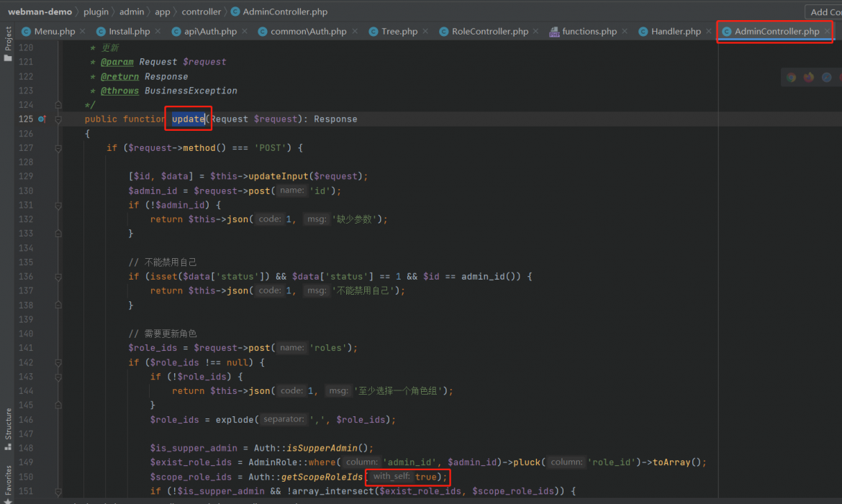Close the Menu.php tab
The height and width of the screenshot is (504, 842).
[x=82, y=31]
